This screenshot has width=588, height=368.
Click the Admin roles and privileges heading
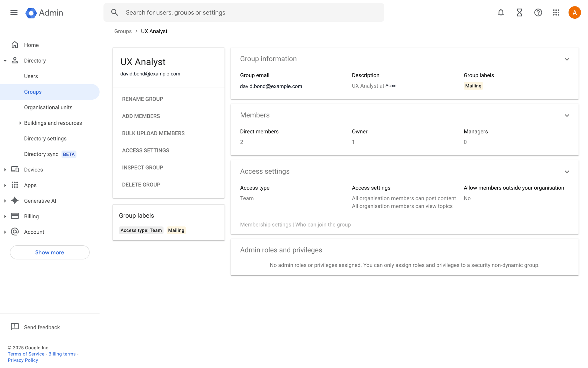click(281, 250)
